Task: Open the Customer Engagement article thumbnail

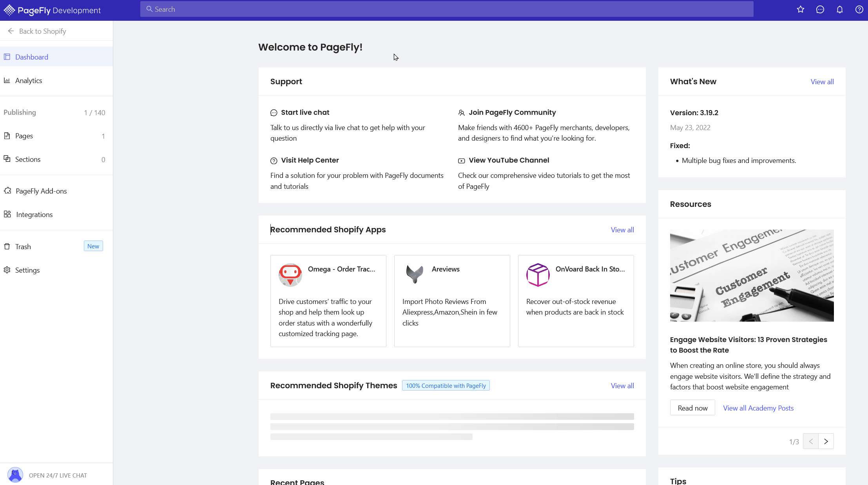Action: 752,275
